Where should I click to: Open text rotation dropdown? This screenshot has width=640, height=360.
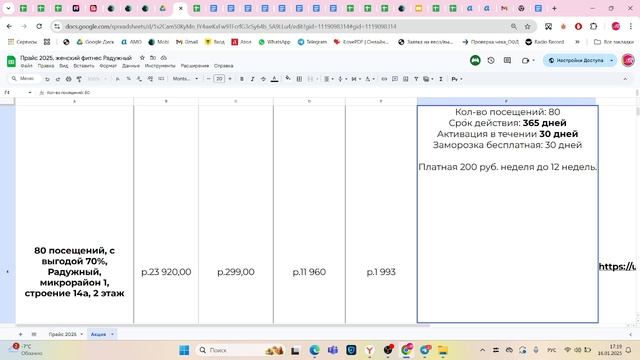pyautogui.click(x=369, y=79)
